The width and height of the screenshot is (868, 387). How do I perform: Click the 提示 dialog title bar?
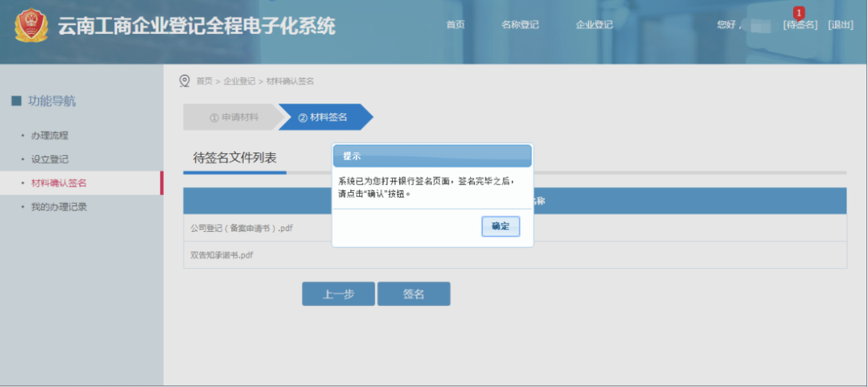pos(432,156)
